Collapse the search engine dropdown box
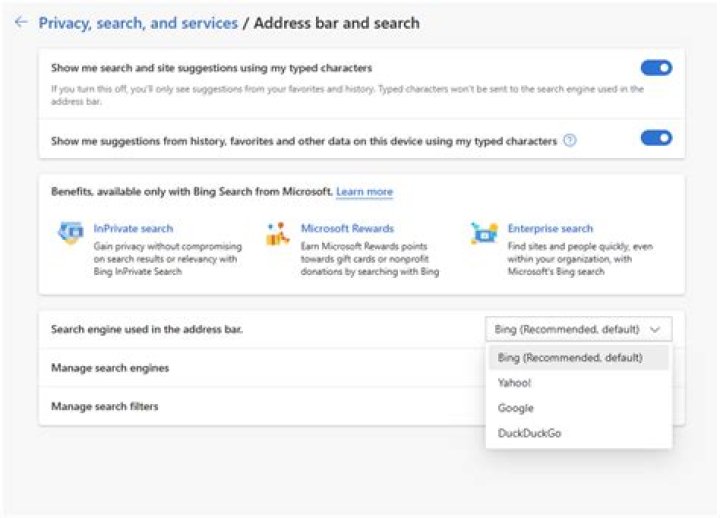The height and width of the screenshot is (518, 720). point(578,329)
